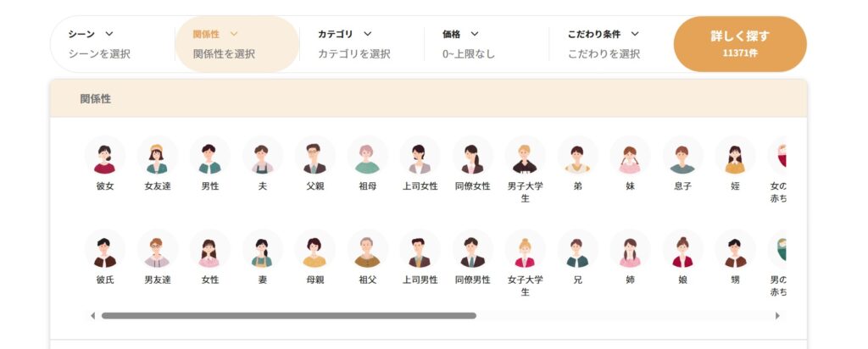Click the 妻 avatar icon

(x=263, y=250)
